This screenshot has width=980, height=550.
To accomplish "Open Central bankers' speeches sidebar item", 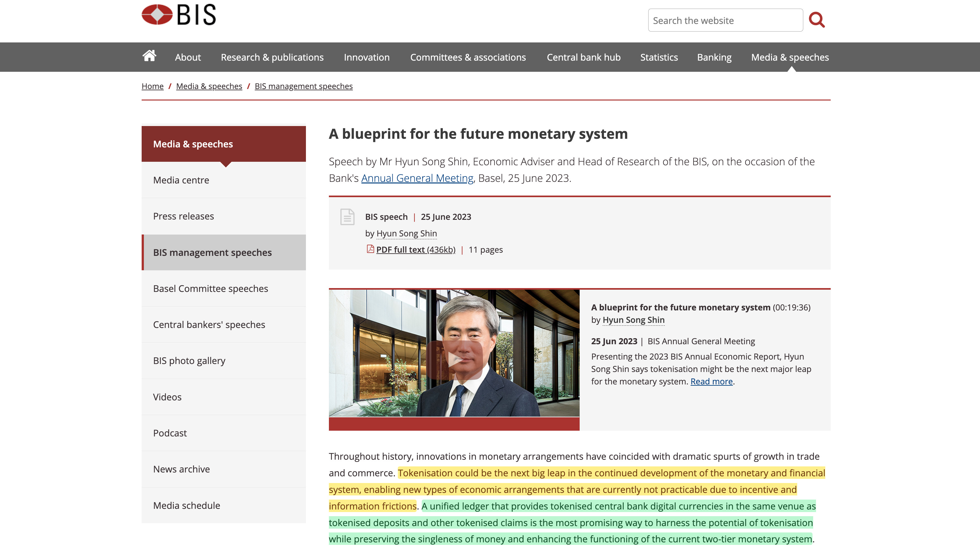I will [x=209, y=324].
